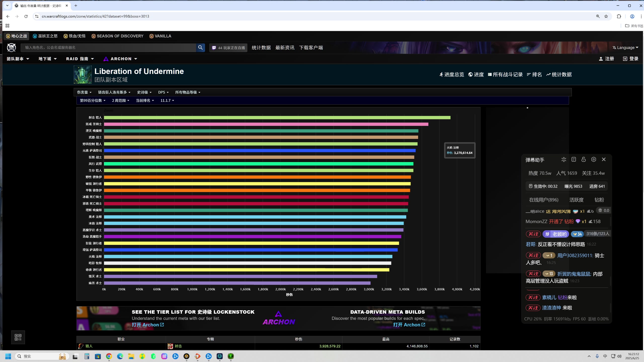The width and height of the screenshot is (644, 362).
Task: Switch to 钻粉 tab in 弹幕助手
Action: pyautogui.click(x=599, y=200)
